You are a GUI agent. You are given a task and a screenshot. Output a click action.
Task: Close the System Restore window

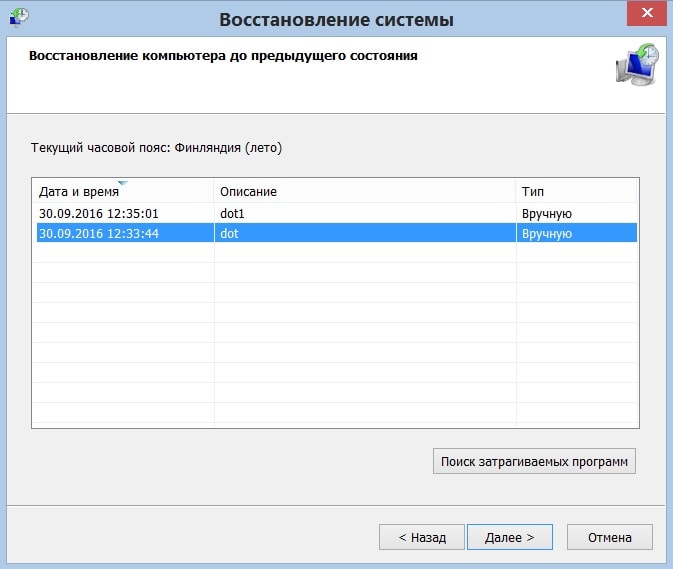point(647,13)
